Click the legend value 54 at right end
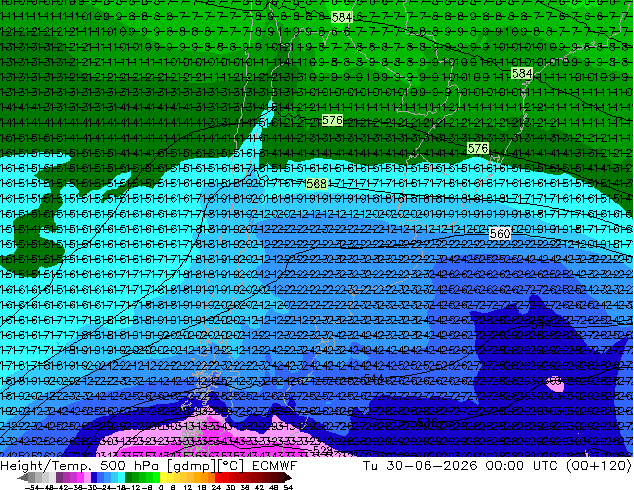Image resolution: width=634 pixels, height=490 pixels. (x=287, y=487)
